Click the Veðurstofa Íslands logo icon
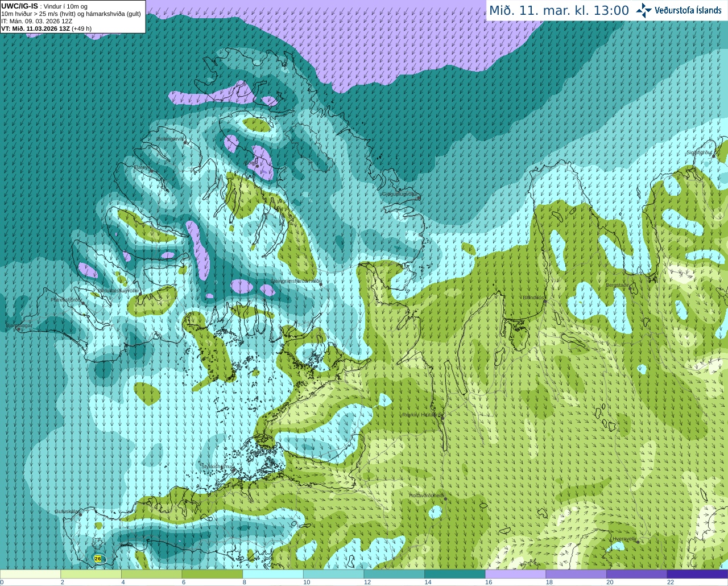This screenshot has height=586, width=728. pos(644,10)
